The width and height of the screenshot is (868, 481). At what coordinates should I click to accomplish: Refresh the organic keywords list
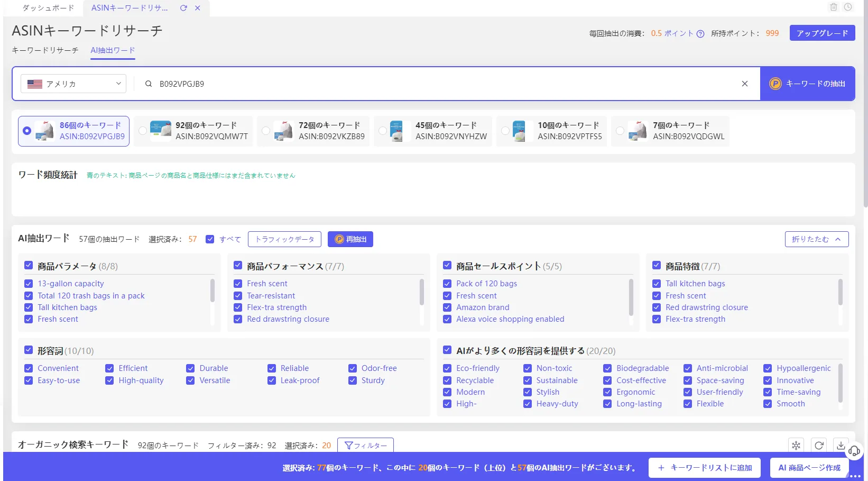point(819,446)
